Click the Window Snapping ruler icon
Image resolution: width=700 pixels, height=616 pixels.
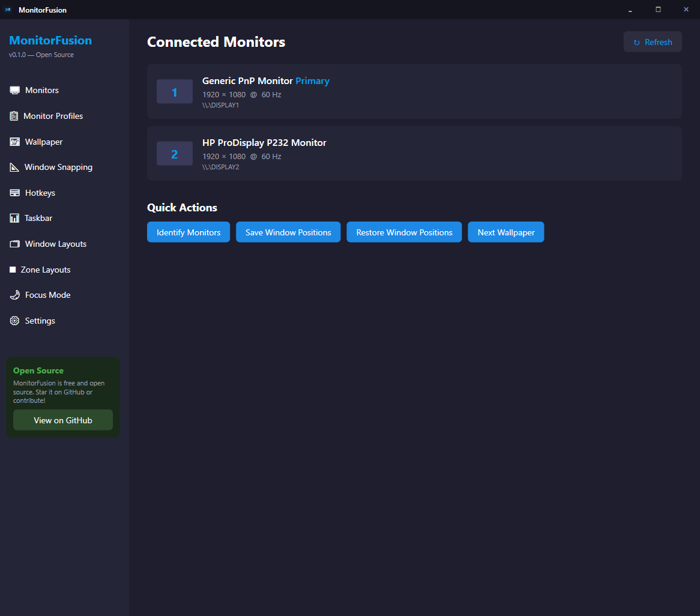(x=14, y=167)
